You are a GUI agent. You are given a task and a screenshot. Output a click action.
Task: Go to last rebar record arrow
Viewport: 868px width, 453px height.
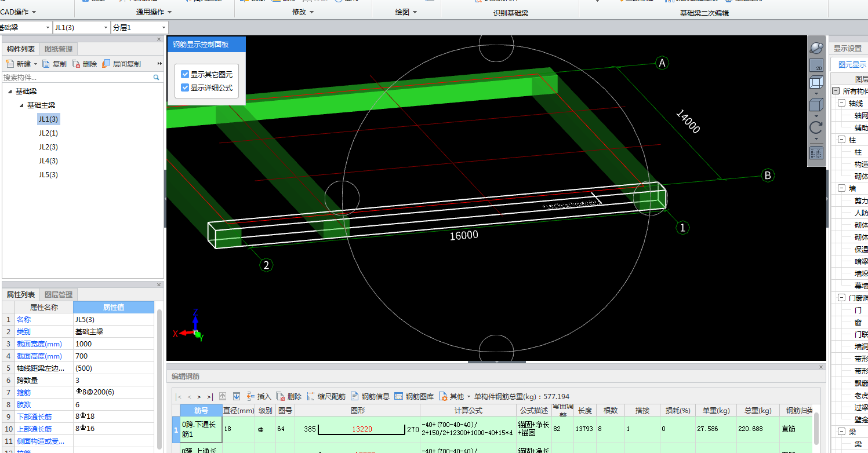pyautogui.click(x=210, y=397)
